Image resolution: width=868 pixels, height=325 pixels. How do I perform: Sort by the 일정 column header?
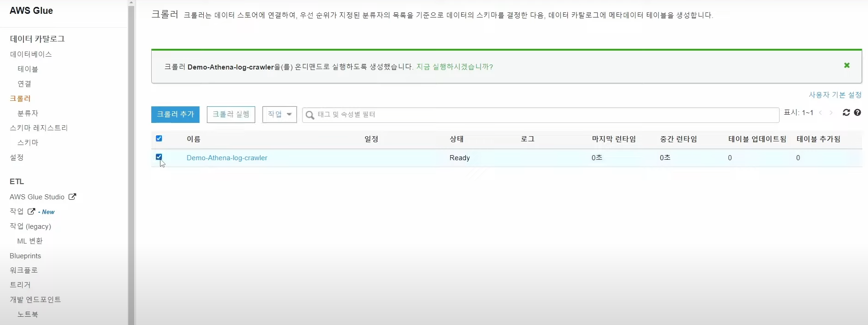click(371, 139)
